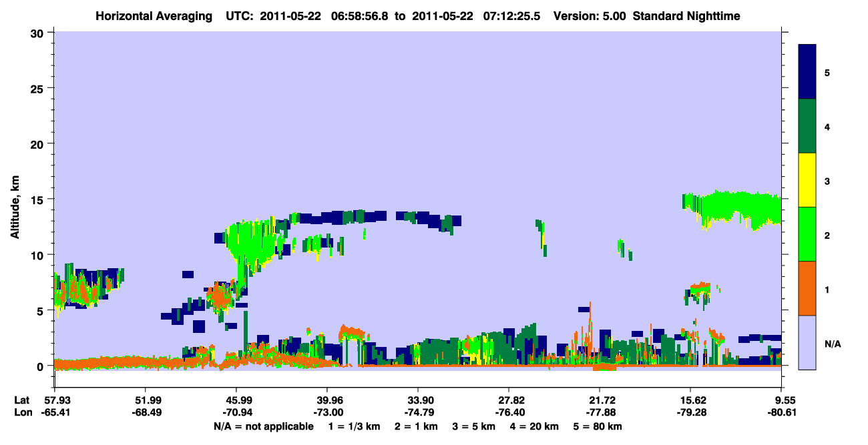Click the 'Lon' row label

click(22, 412)
